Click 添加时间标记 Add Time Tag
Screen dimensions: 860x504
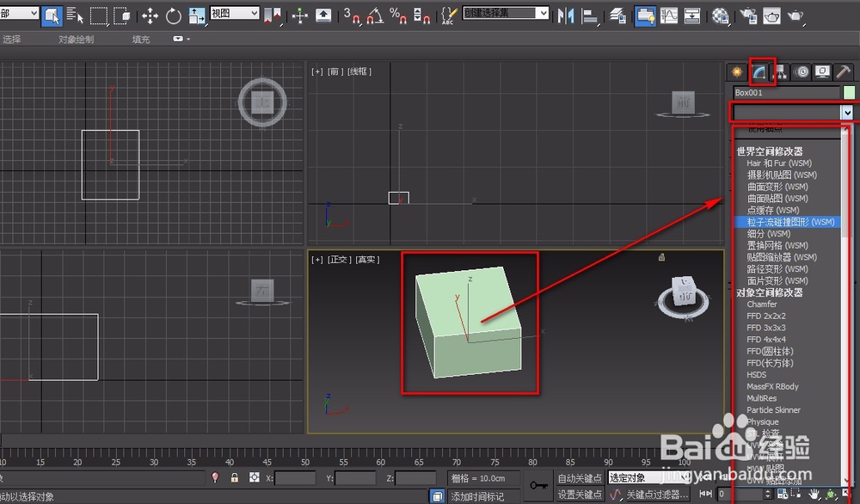[x=477, y=496]
